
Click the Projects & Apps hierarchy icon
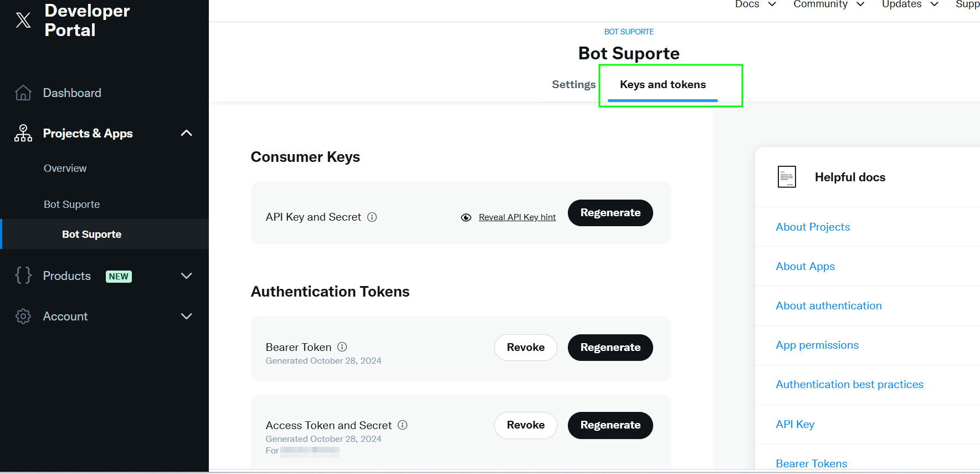pos(23,133)
